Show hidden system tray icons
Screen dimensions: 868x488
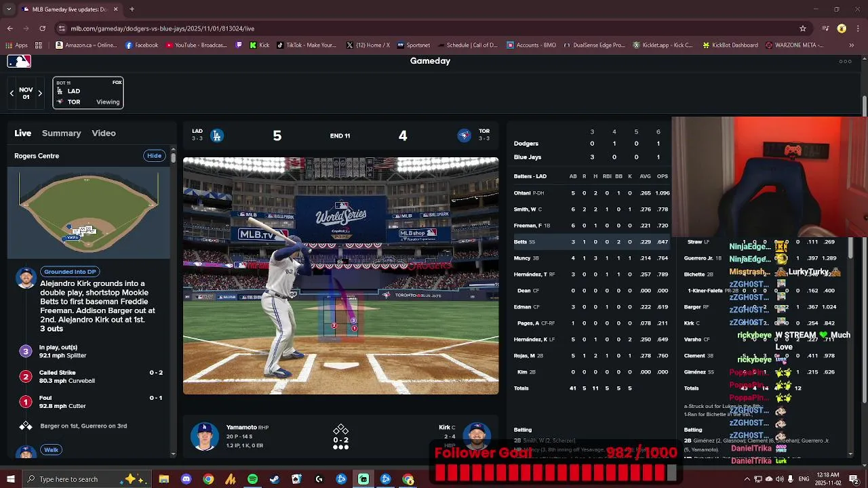click(x=747, y=479)
